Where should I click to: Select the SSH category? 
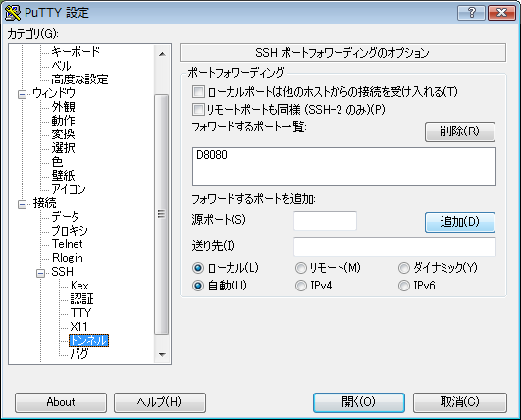[62, 272]
